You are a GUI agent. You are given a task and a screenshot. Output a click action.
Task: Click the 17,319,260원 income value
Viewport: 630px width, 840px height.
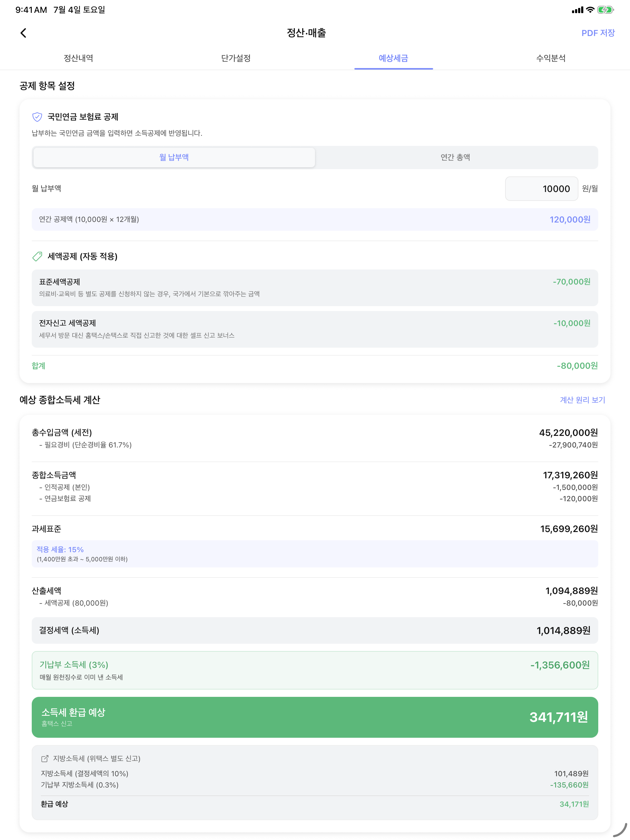pyautogui.click(x=570, y=475)
